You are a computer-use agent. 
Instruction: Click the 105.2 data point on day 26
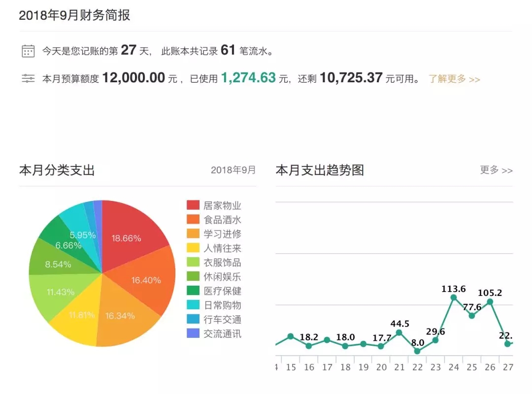pyautogui.click(x=490, y=301)
